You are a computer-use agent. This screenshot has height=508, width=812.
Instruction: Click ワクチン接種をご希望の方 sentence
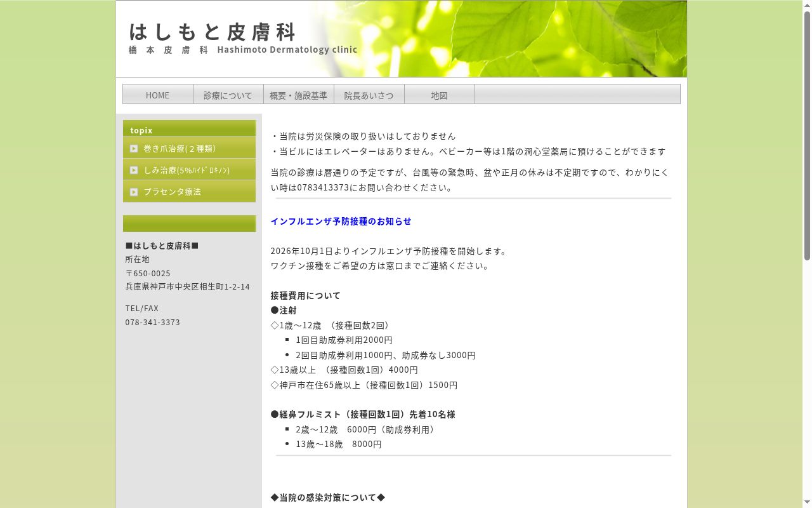[381, 265]
